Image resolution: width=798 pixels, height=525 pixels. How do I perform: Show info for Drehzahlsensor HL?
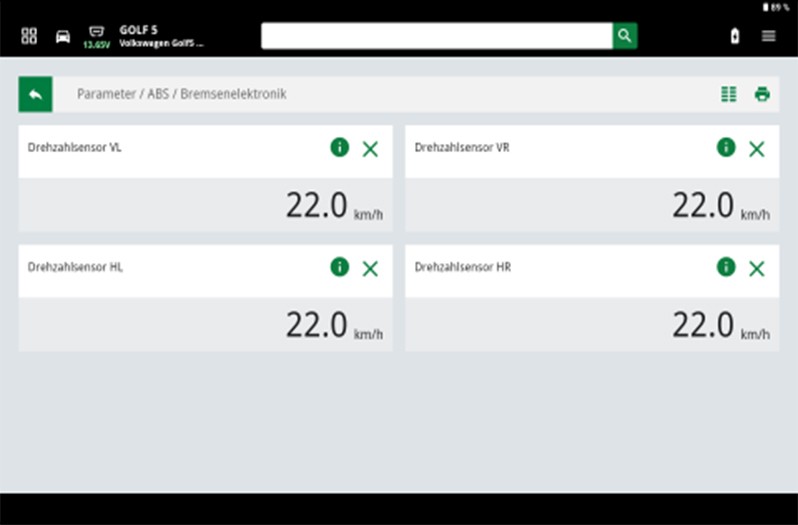coord(340,267)
